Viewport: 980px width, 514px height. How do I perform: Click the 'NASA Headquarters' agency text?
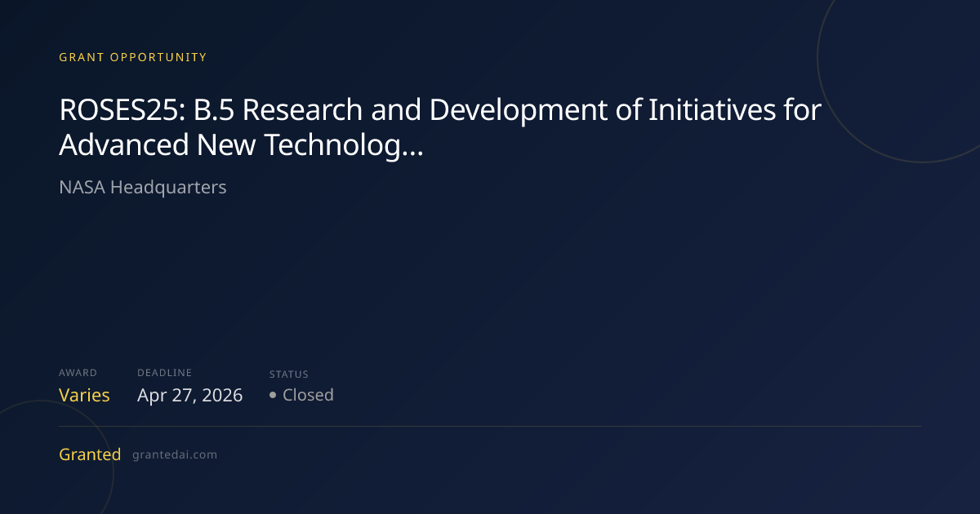[x=143, y=187]
